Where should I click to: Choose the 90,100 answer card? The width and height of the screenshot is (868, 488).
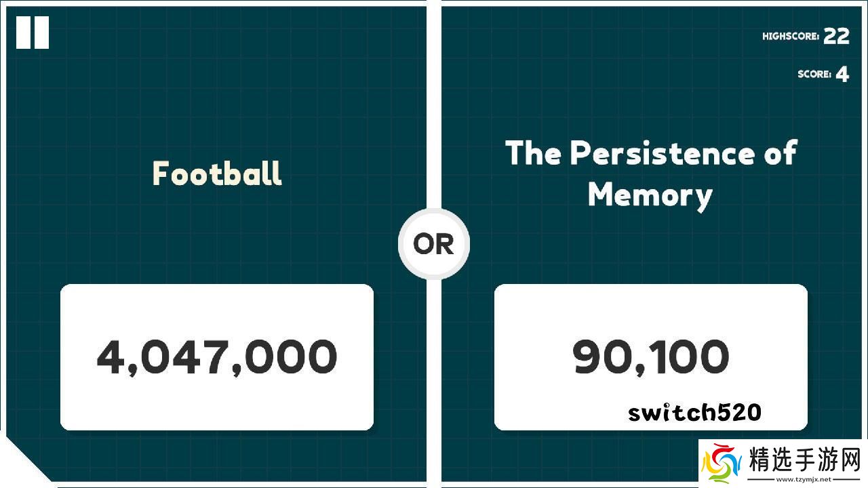pyautogui.click(x=650, y=357)
